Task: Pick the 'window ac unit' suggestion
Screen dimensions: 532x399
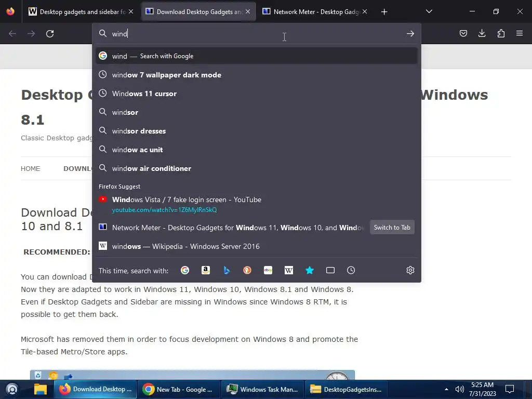Action: [x=257, y=150]
